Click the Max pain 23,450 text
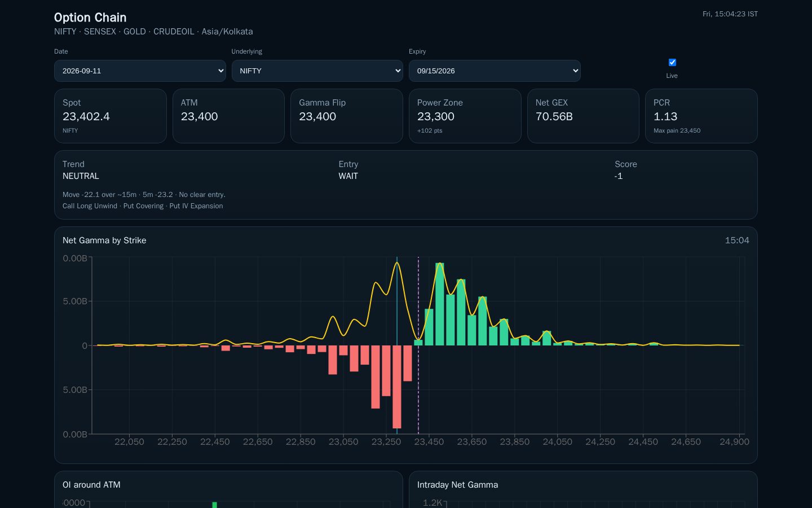The height and width of the screenshot is (508, 812). click(x=677, y=130)
